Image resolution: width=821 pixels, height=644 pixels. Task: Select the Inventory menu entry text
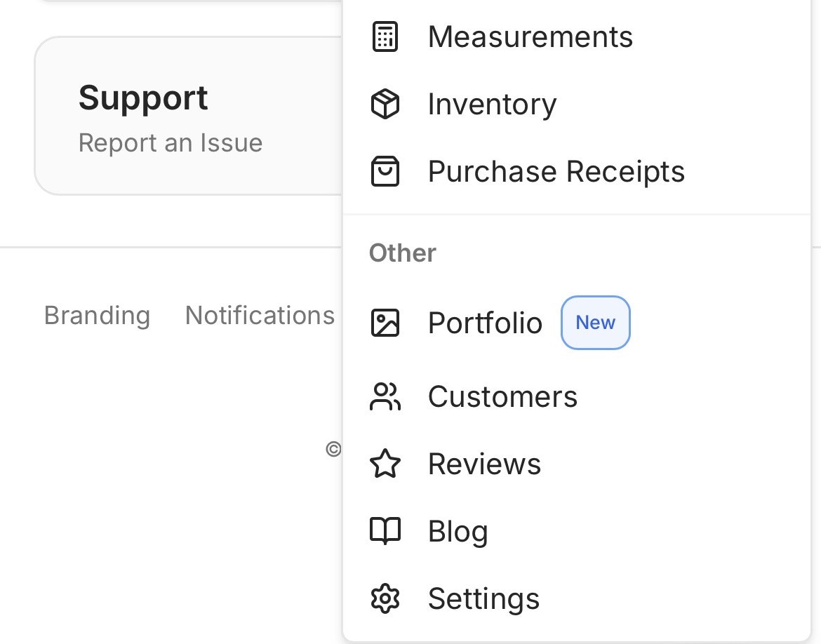pyautogui.click(x=492, y=105)
